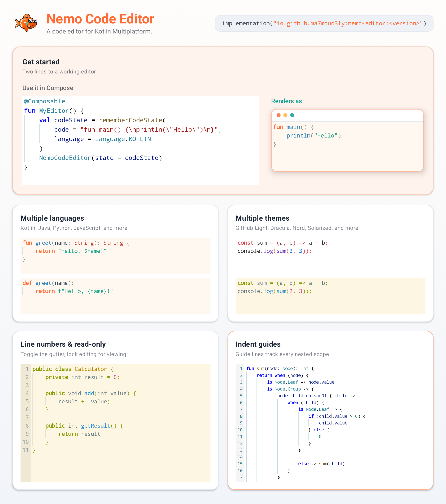Screen dimensions: 446x504
Task: Click 'else -> sum(child)' line
Action: click(321, 464)
